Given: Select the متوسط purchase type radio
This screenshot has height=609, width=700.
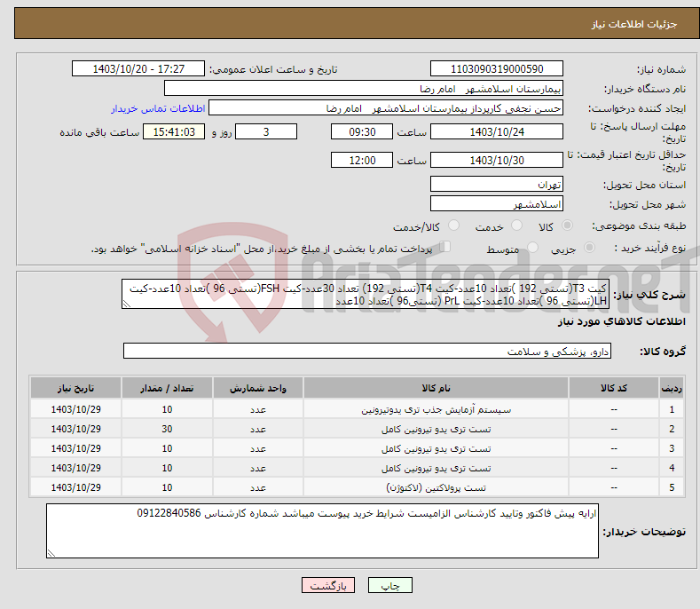Looking at the screenshot, I should click(532, 247).
